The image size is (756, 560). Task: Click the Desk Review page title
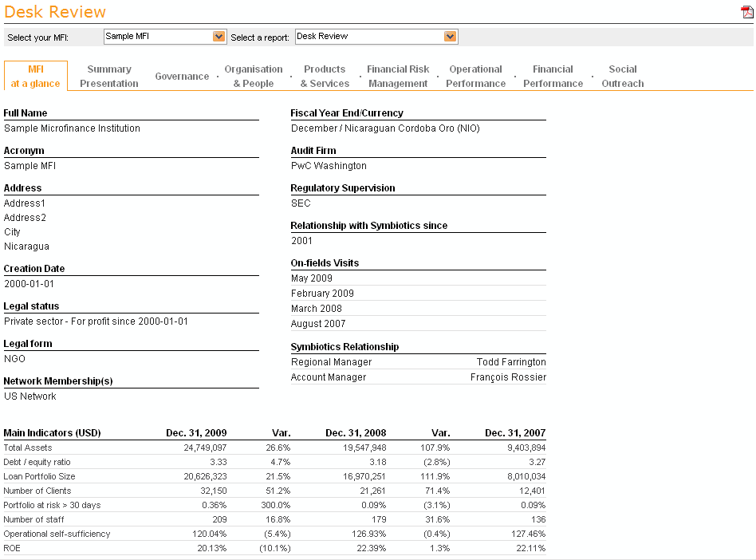pyautogui.click(x=55, y=12)
